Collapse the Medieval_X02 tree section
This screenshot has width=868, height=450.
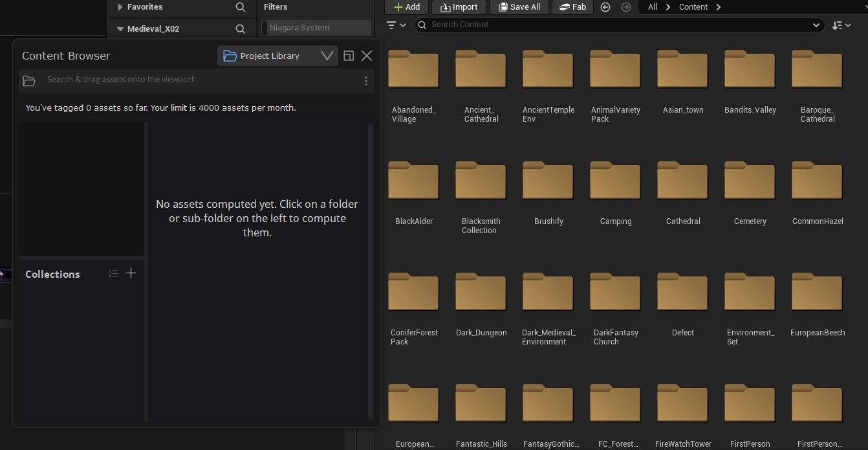click(x=120, y=29)
